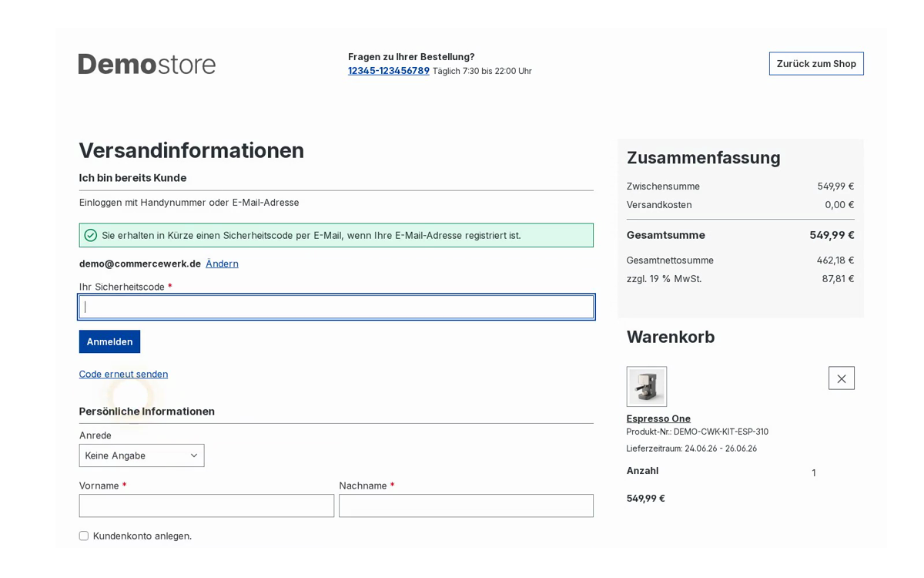This screenshot has width=924, height=578.
Task: Click the Sicherheitscode success message text
Action: pyautogui.click(x=311, y=235)
